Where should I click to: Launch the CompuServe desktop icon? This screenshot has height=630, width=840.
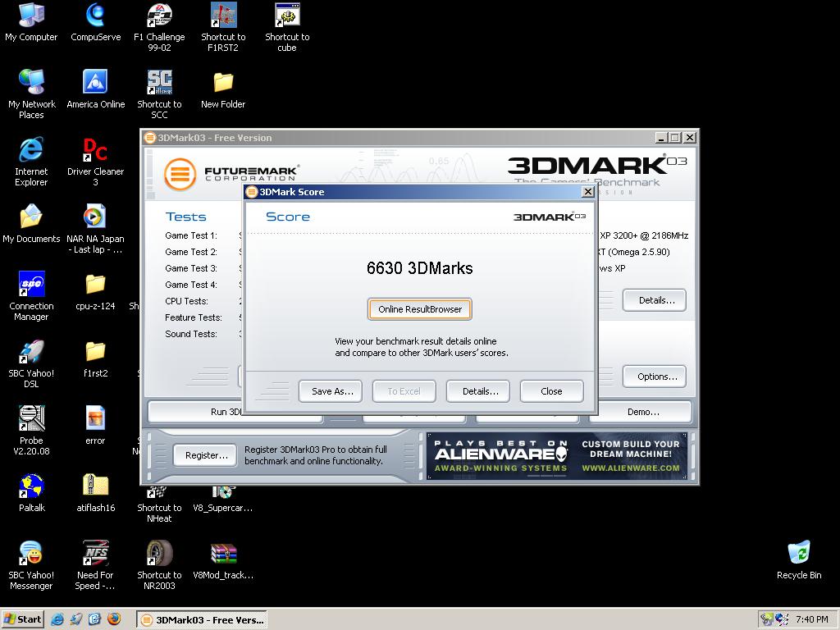tap(95, 16)
